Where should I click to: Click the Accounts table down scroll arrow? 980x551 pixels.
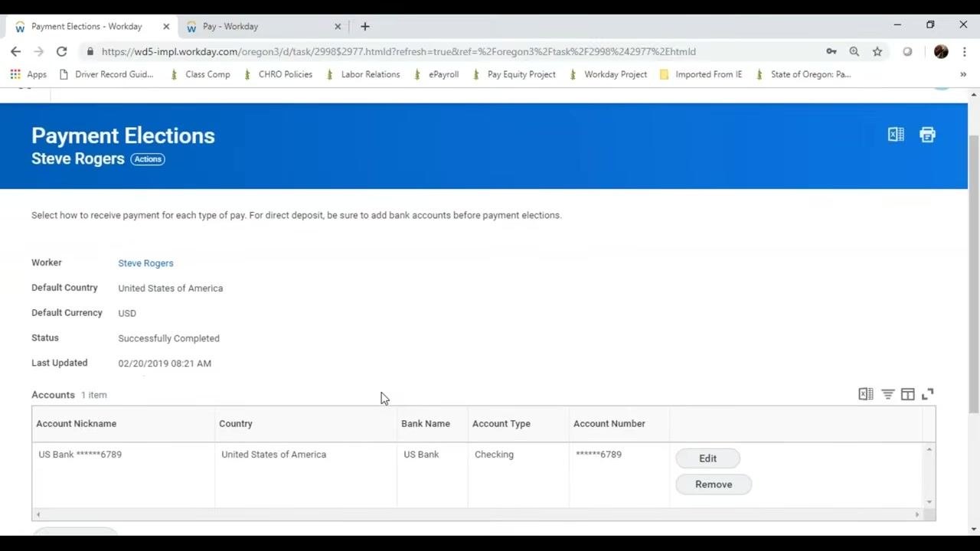[x=929, y=502]
